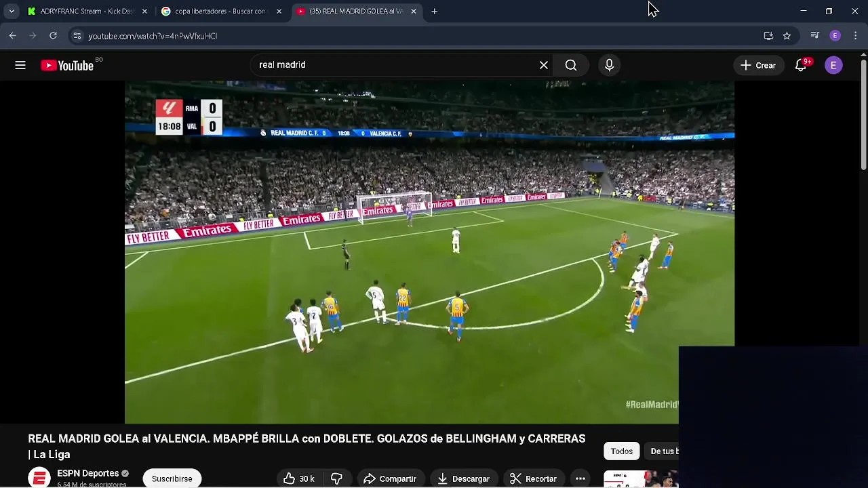Go forward in browser history

(33, 36)
